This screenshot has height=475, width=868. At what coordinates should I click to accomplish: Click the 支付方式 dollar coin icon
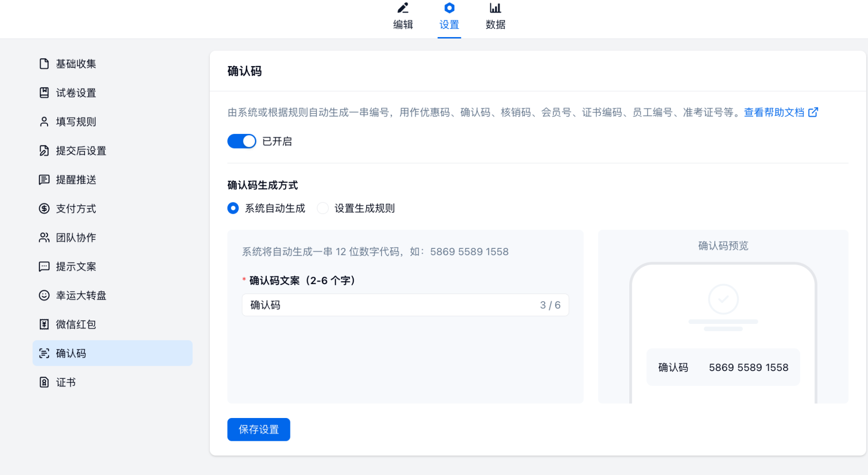tap(44, 209)
